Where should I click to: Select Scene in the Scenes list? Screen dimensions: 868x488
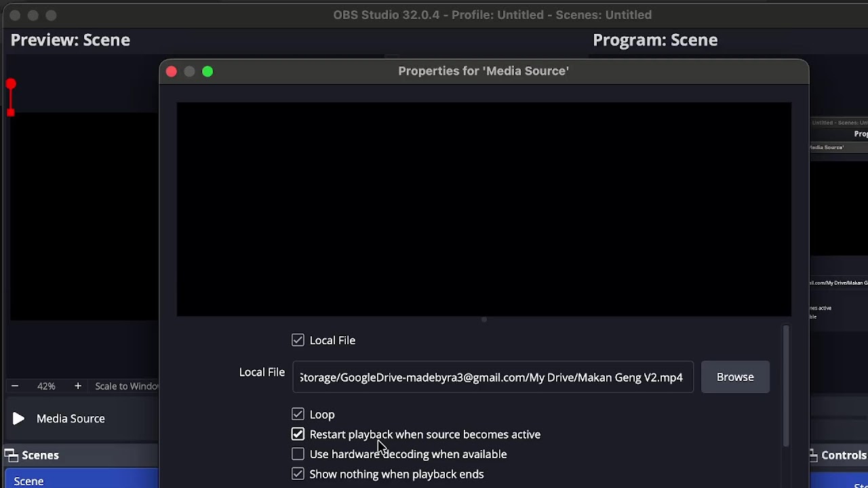click(28, 481)
